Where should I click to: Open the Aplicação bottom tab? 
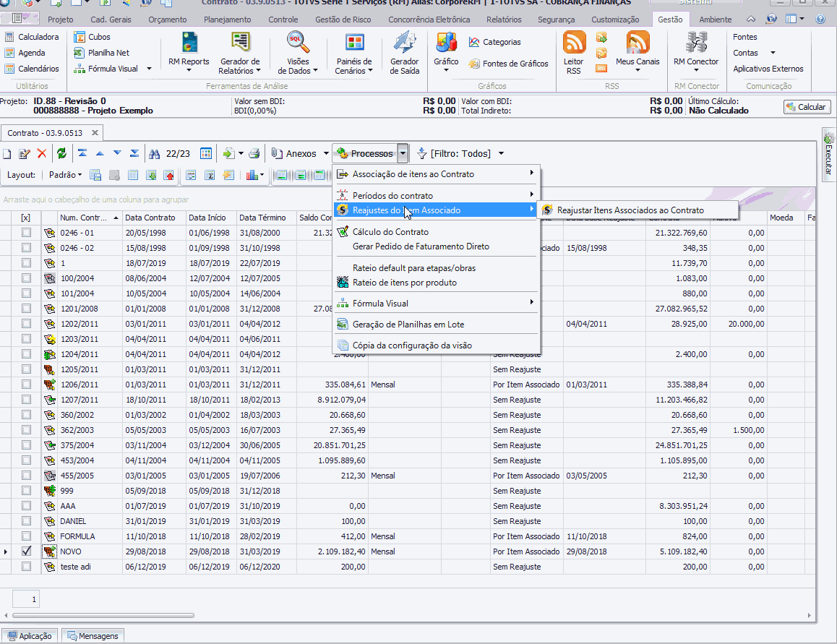tap(30, 636)
